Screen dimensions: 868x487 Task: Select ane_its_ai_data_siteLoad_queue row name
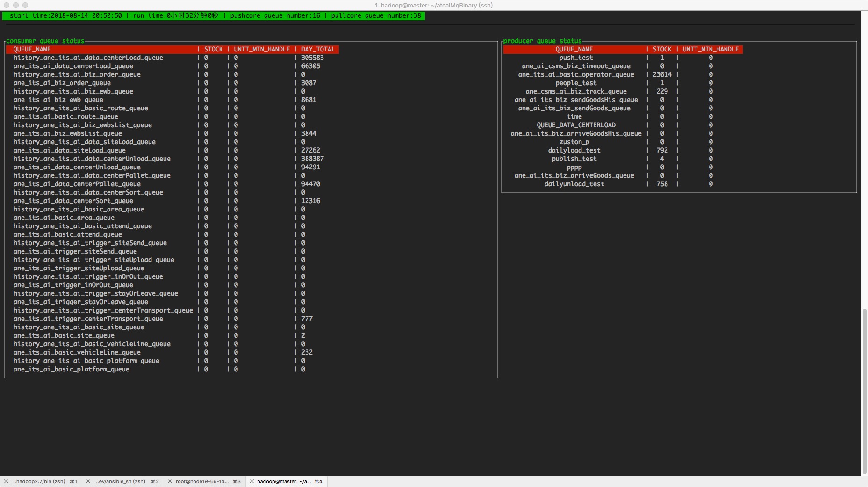pyautogui.click(x=69, y=150)
